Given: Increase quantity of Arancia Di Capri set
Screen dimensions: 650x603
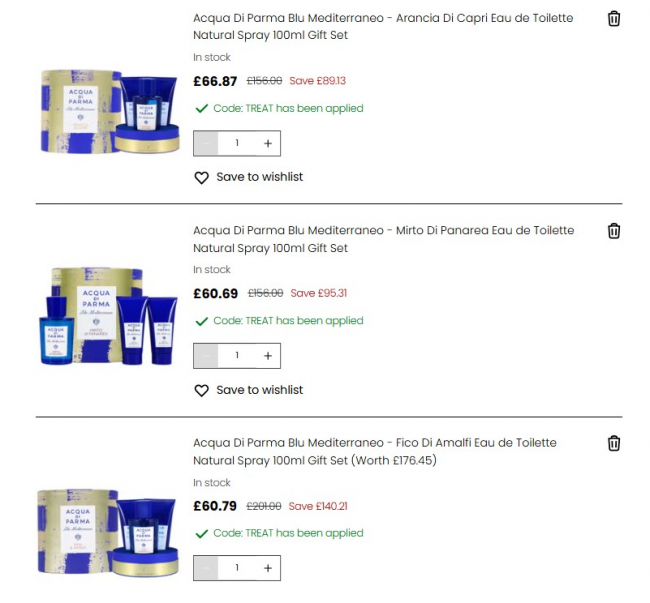Looking at the screenshot, I should [268, 143].
